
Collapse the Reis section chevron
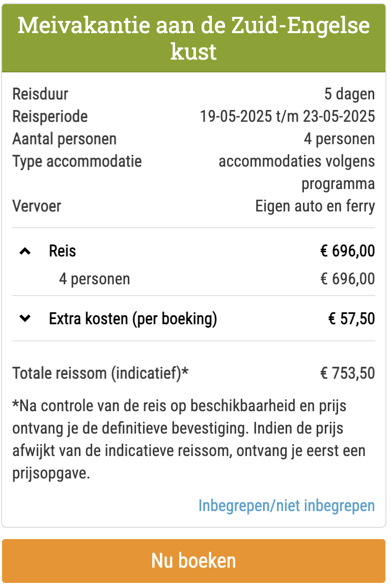pos(25,251)
